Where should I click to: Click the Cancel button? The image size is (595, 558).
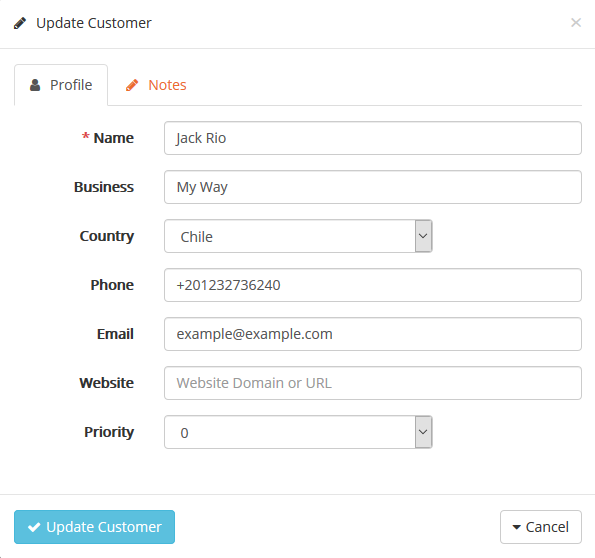[x=541, y=527]
